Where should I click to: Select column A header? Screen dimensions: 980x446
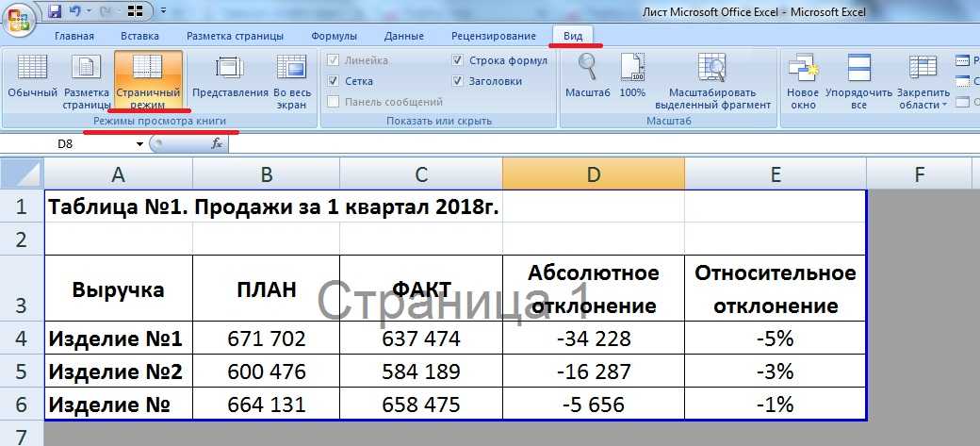pyautogui.click(x=118, y=173)
